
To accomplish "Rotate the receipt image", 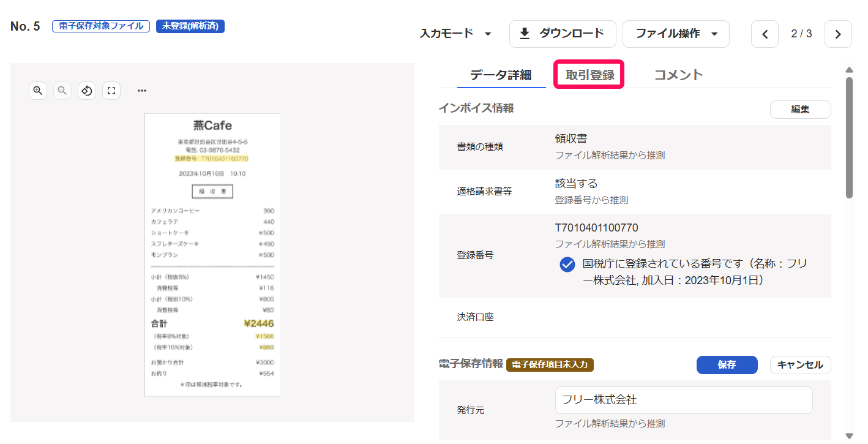I will click(x=87, y=91).
